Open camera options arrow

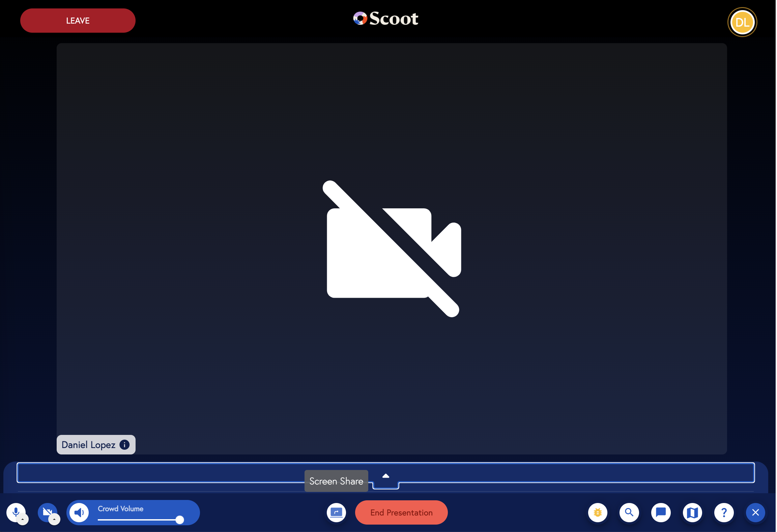(54, 520)
